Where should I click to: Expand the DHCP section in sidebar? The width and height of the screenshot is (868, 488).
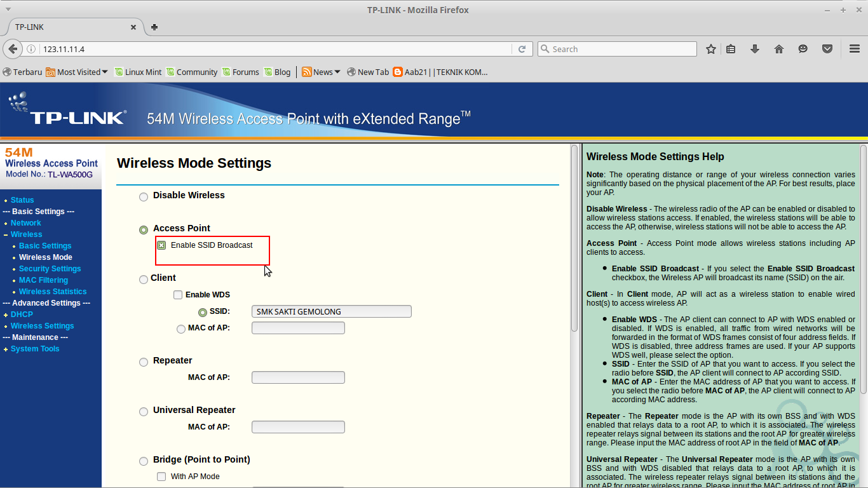click(22, 314)
